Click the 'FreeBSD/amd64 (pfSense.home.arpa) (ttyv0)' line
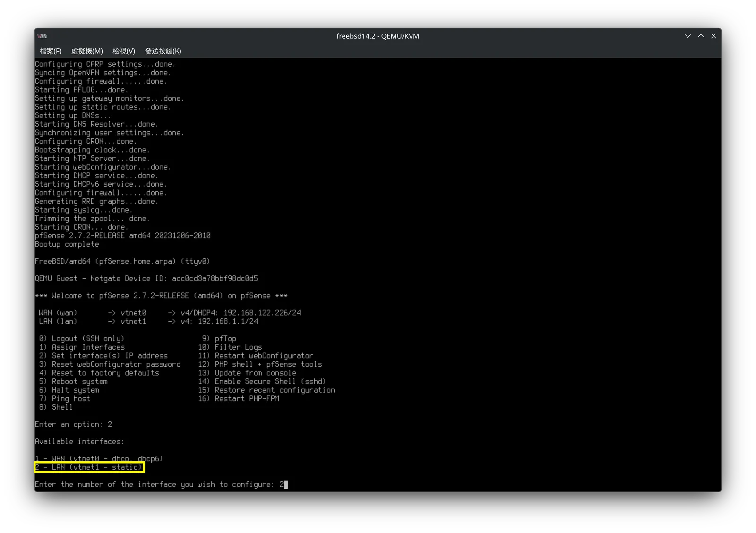The height and width of the screenshot is (533, 756). click(x=122, y=261)
